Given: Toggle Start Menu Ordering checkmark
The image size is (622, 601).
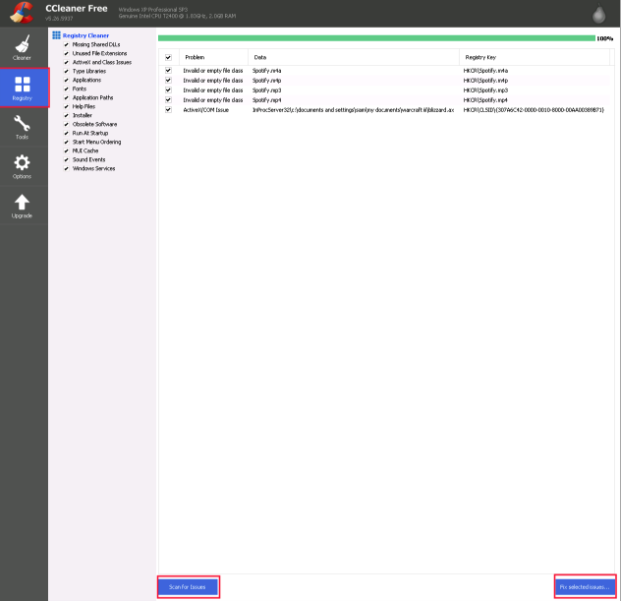Looking at the screenshot, I should point(66,142).
